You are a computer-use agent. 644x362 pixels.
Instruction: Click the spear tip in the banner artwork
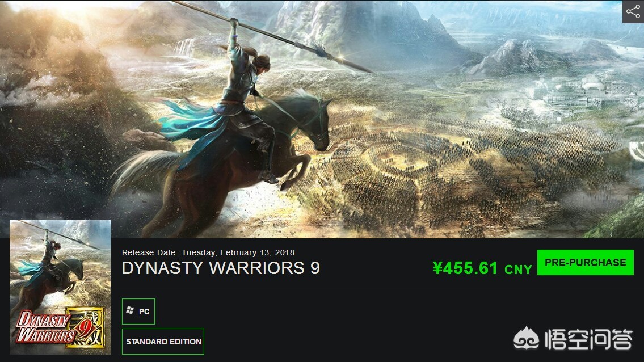(x=353, y=64)
